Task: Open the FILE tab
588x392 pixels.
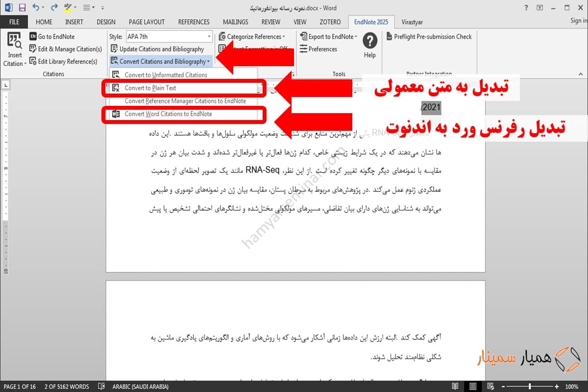Action: [14, 22]
